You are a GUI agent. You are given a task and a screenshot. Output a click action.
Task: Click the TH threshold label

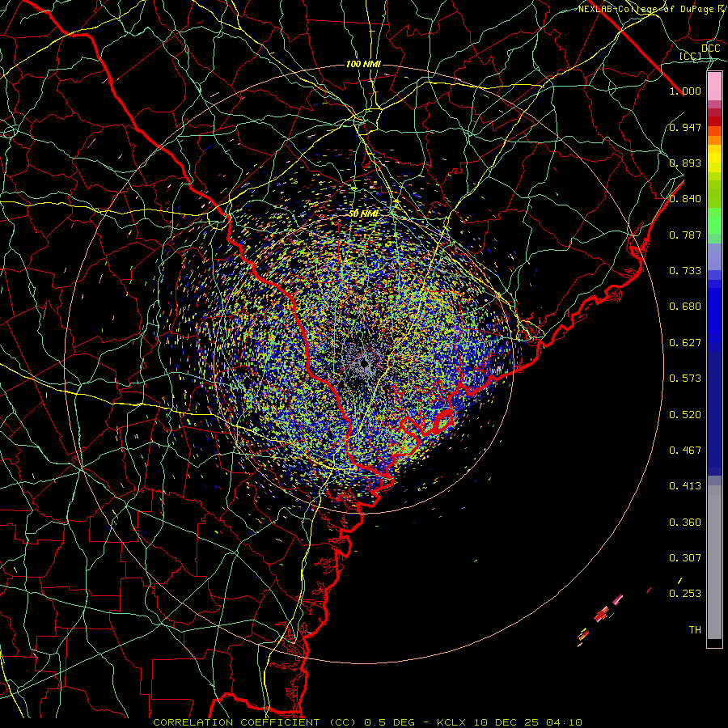tap(695, 630)
